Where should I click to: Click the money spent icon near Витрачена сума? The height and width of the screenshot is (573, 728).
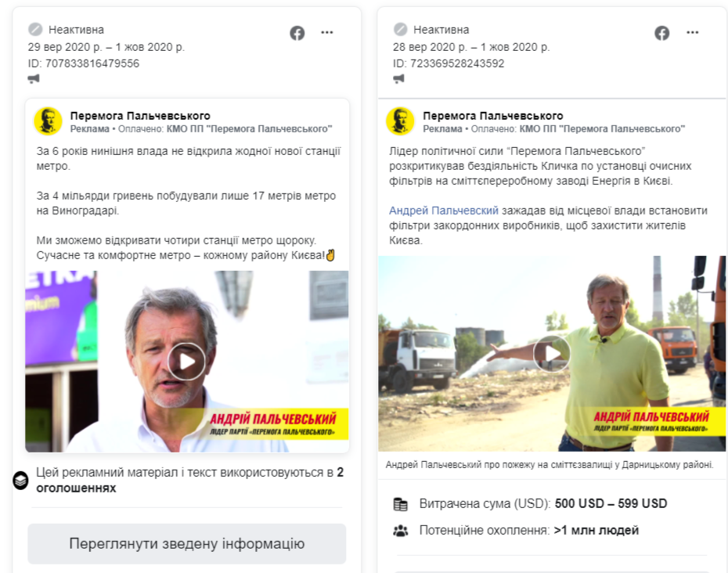pyautogui.click(x=400, y=504)
